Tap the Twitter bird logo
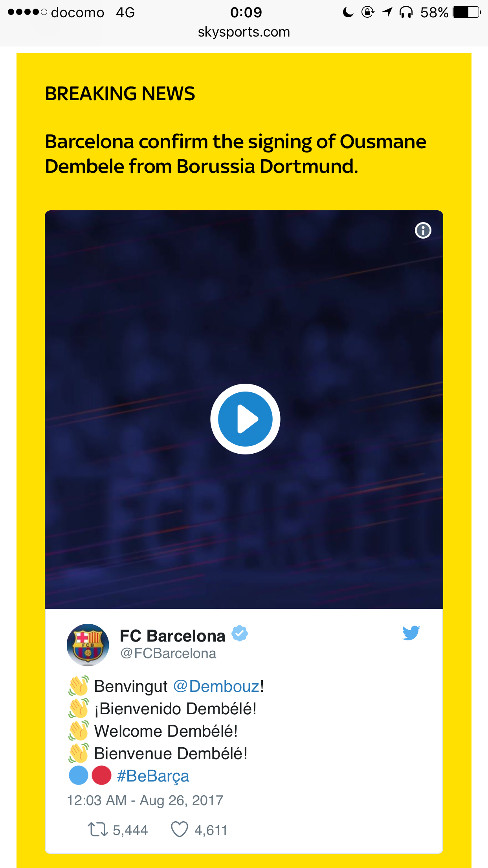This screenshot has width=488, height=868. [411, 633]
